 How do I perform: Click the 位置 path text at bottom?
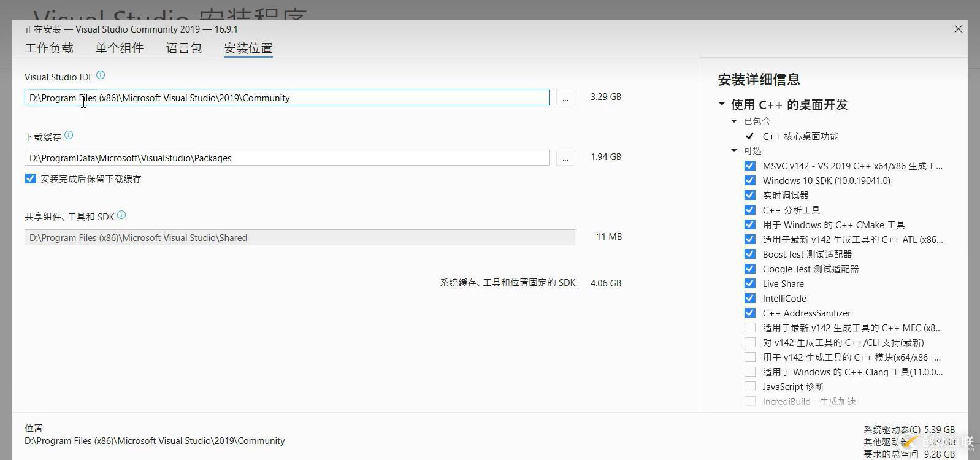coord(155,441)
